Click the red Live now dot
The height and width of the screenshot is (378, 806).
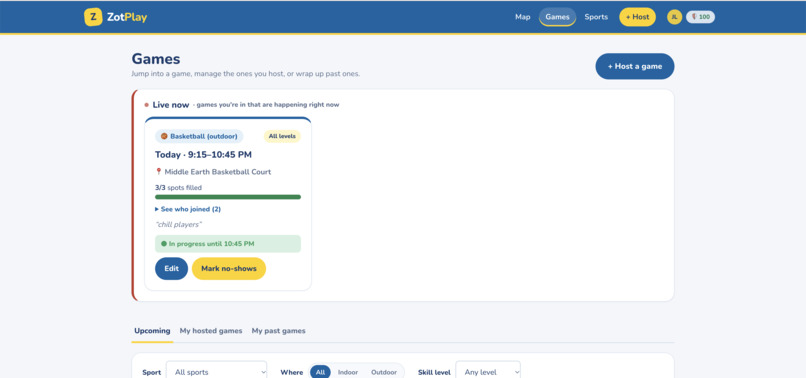146,105
